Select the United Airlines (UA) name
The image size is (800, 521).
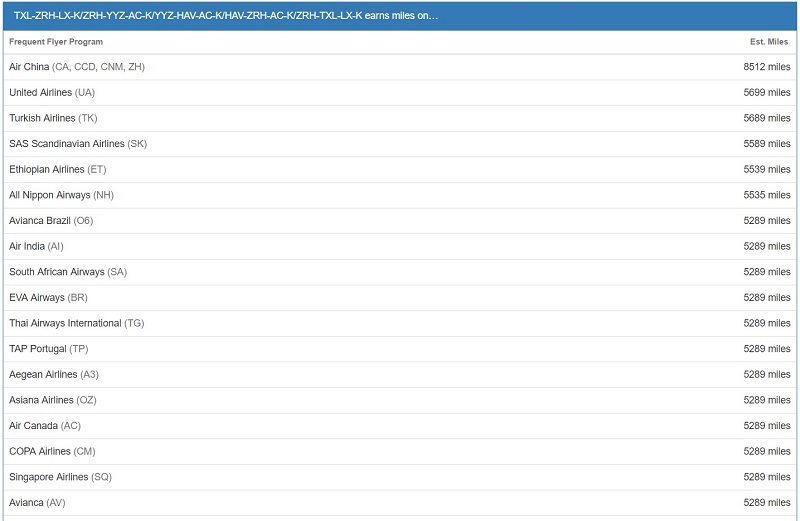click(x=52, y=92)
